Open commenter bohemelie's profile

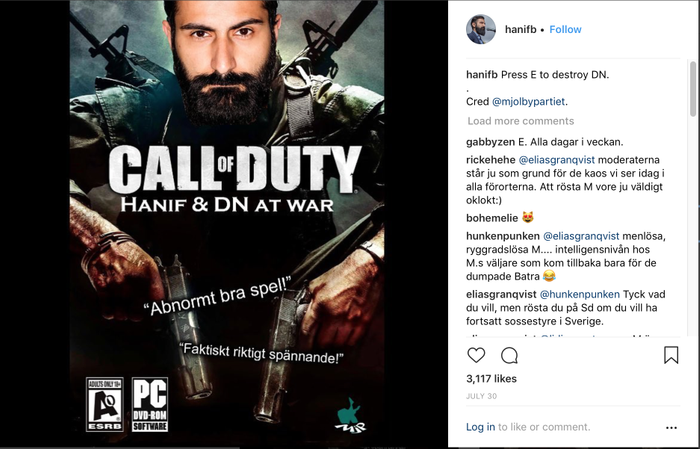point(492,218)
